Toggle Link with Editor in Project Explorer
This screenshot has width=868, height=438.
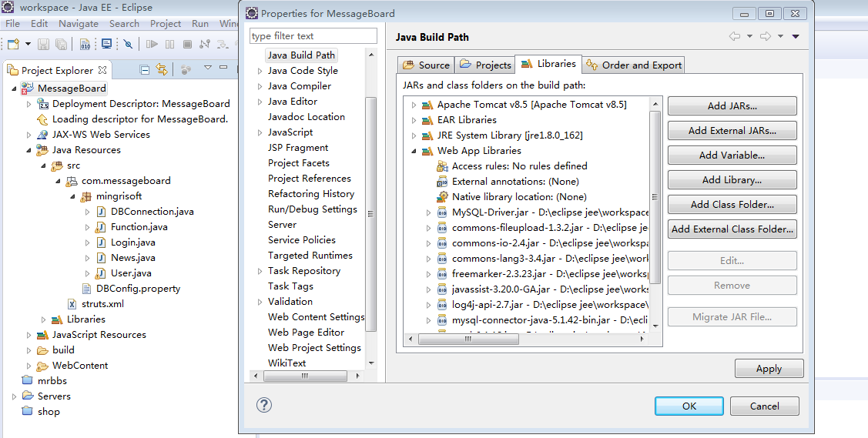point(161,70)
